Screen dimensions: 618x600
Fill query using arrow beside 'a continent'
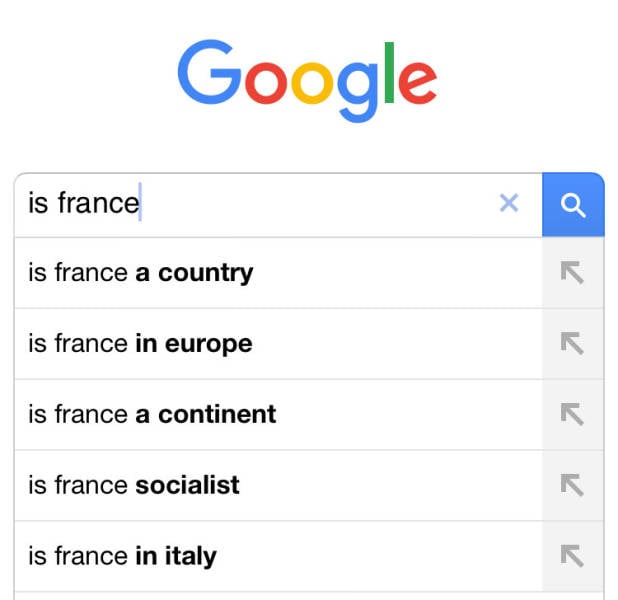[x=572, y=414]
